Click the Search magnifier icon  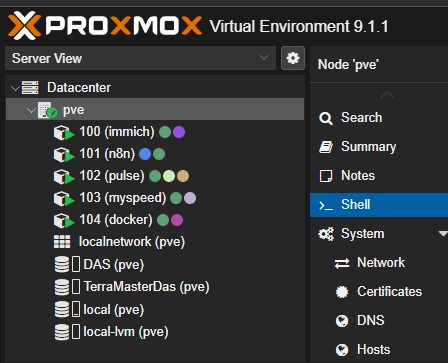[x=326, y=118]
